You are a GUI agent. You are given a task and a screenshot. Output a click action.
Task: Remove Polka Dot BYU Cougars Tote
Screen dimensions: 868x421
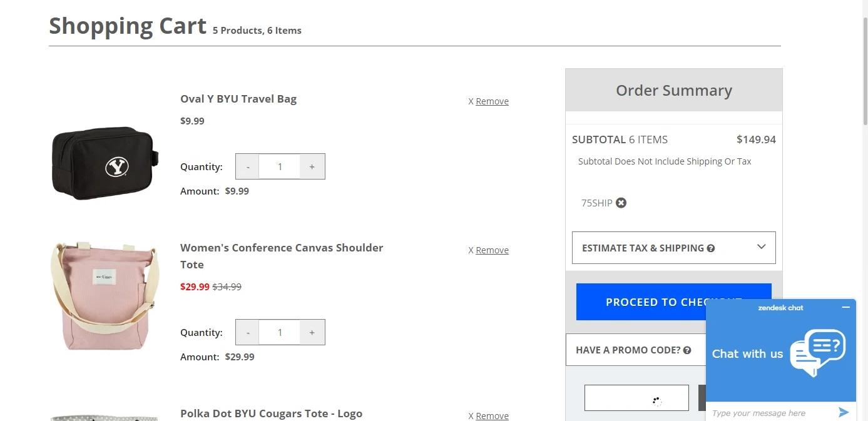pos(491,416)
